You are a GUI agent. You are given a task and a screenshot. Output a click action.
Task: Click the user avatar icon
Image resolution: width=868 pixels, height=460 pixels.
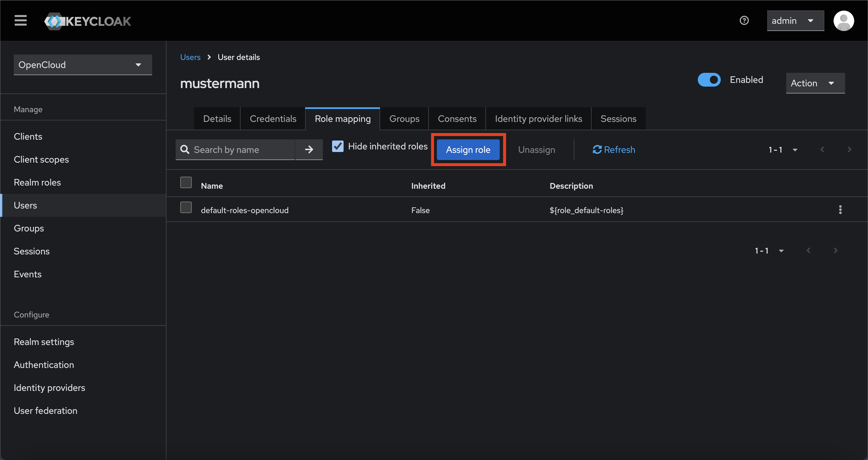[843, 21]
